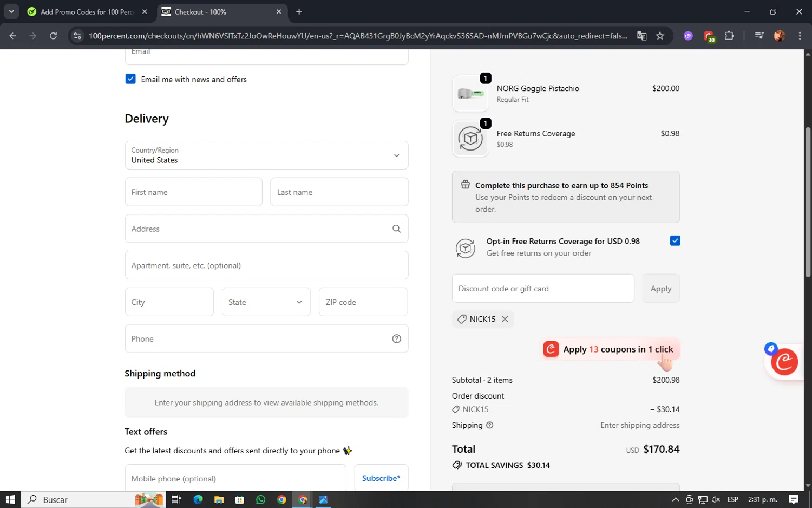This screenshot has width=812, height=508.
Task: Click Apply 13 coupons in 1 click
Action: [611, 349]
